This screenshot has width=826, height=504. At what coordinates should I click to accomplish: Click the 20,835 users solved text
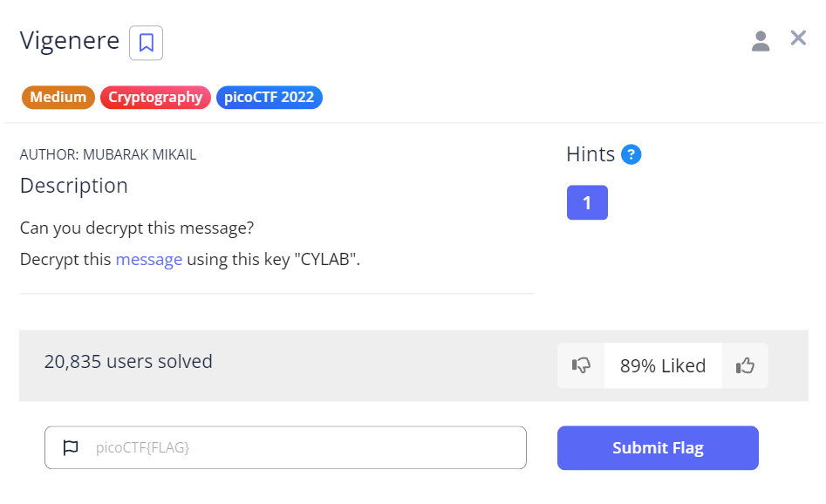point(128,361)
